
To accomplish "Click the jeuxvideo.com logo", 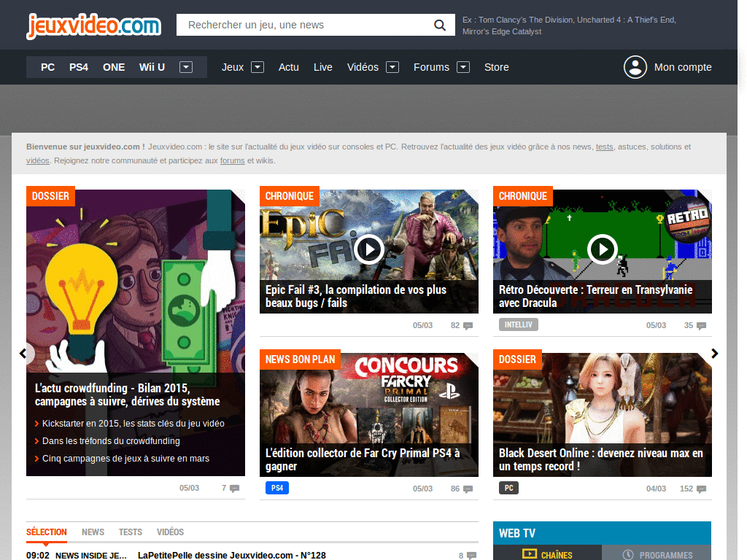I will pos(94,26).
